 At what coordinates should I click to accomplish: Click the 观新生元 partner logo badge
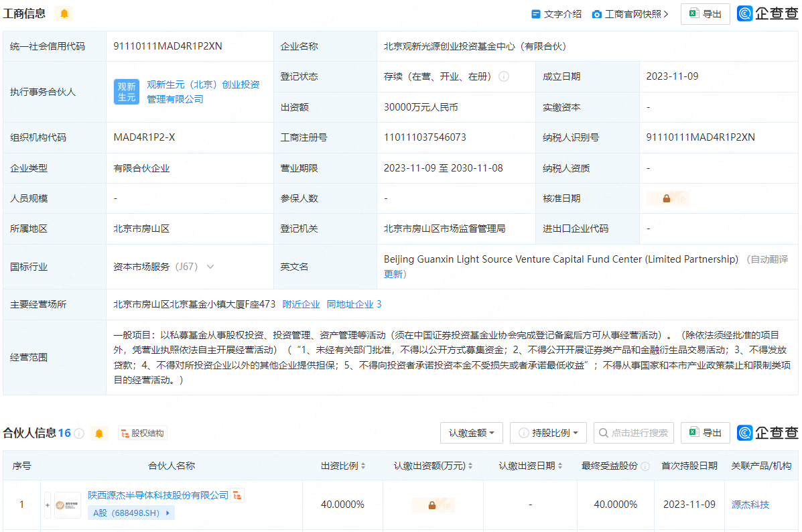click(x=126, y=92)
